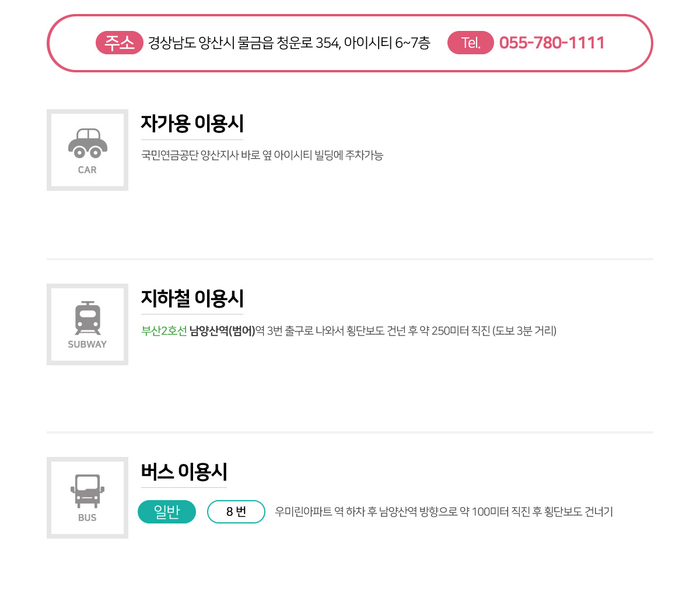The image size is (700, 590).
Task: Select the pink Tel. badge
Action: [471, 43]
